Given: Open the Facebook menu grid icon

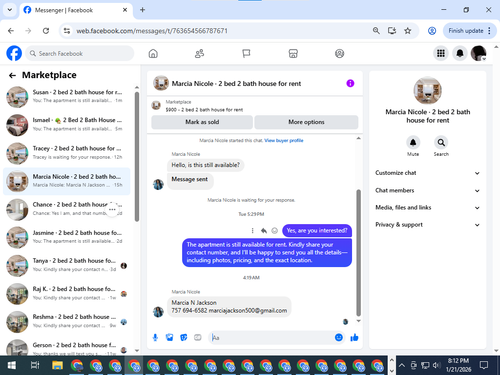Looking at the screenshot, I should [441, 53].
